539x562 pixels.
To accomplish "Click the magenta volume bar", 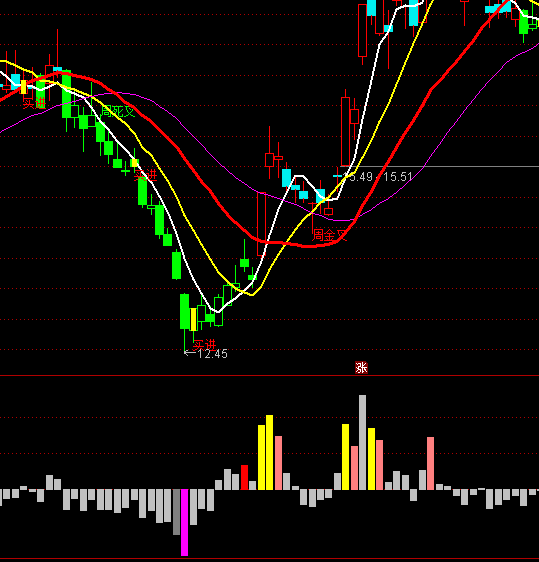I will click(x=185, y=523).
